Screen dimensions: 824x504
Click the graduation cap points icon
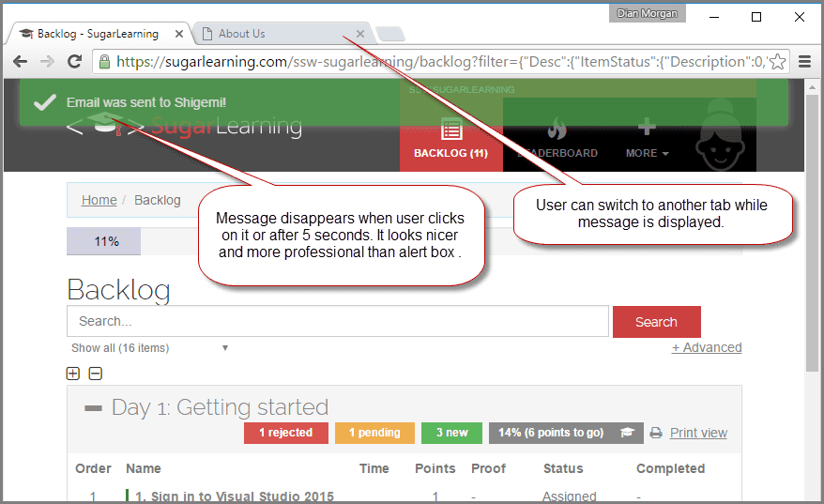(x=627, y=433)
